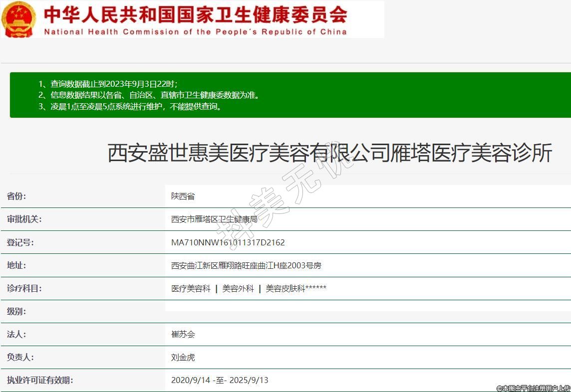Screen dimensions: 571x392
Task: Click the legal person name 崔苏会
Action: (183, 334)
